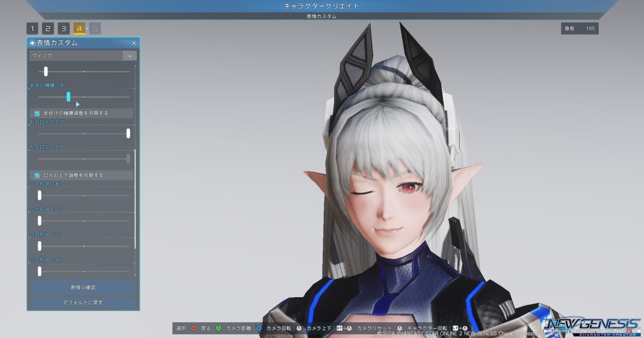Close the 表情カスタム panel
This screenshot has height=338, width=644.
133,43
